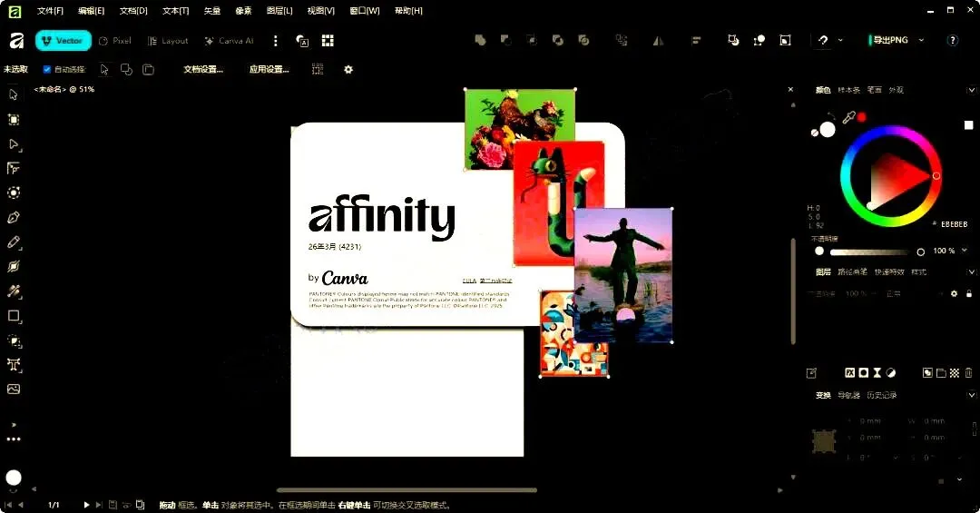Open color panel options chevron
980x513 pixels.
pyautogui.click(x=971, y=90)
